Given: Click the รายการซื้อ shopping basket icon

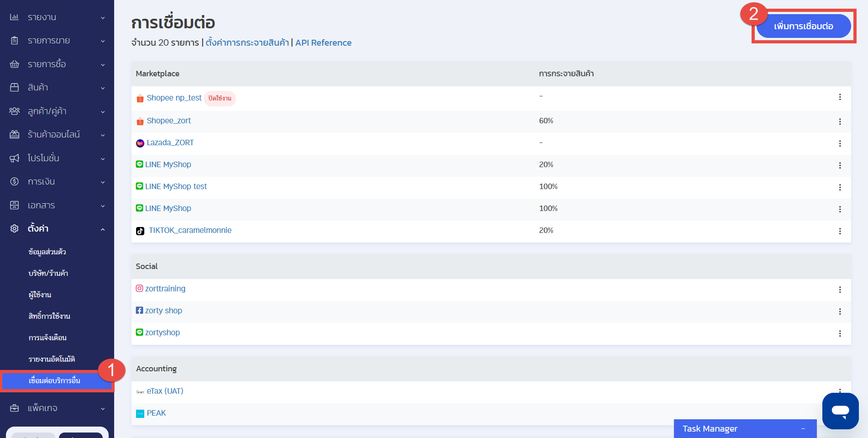Looking at the screenshot, I should tap(15, 64).
